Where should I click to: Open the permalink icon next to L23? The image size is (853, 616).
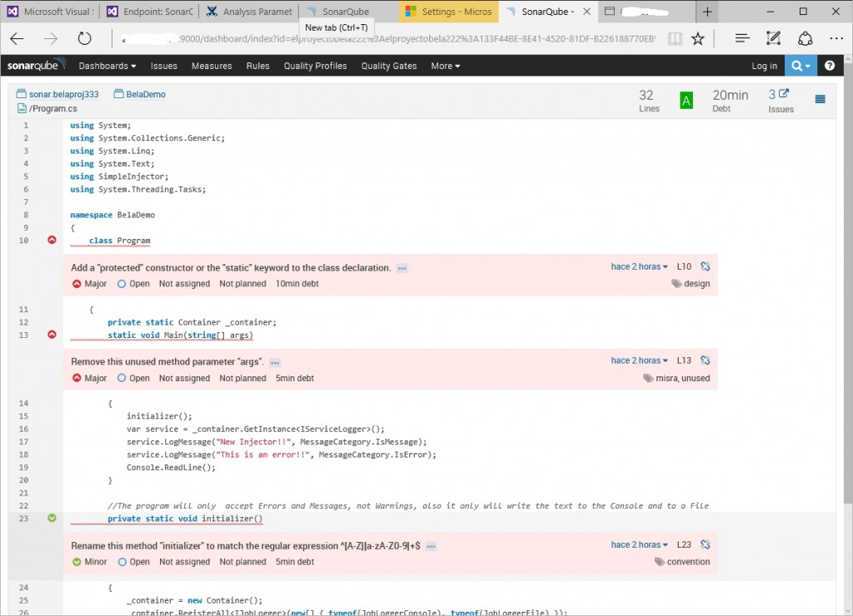(x=706, y=544)
